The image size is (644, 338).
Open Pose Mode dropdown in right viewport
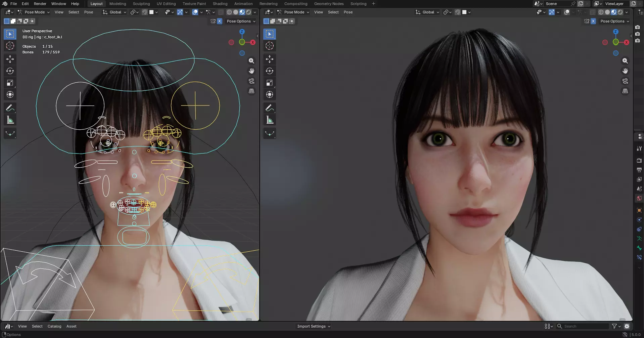click(x=293, y=12)
